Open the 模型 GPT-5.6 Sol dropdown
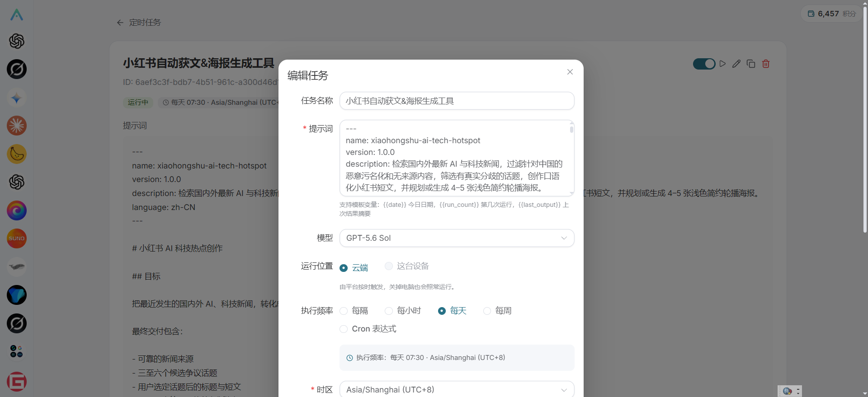The height and width of the screenshot is (397, 868). pyautogui.click(x=457, y=238)
